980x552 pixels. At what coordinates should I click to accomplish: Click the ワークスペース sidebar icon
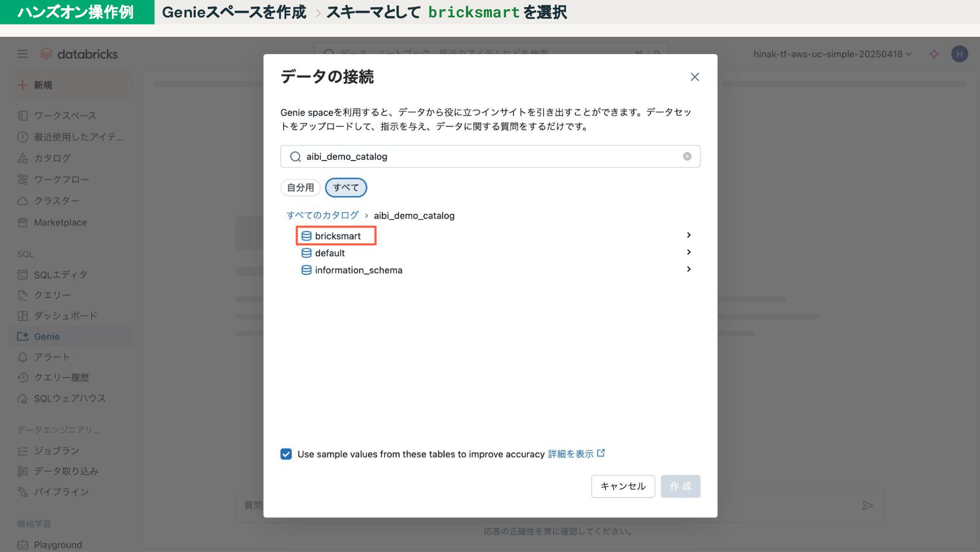click(22, 116)
